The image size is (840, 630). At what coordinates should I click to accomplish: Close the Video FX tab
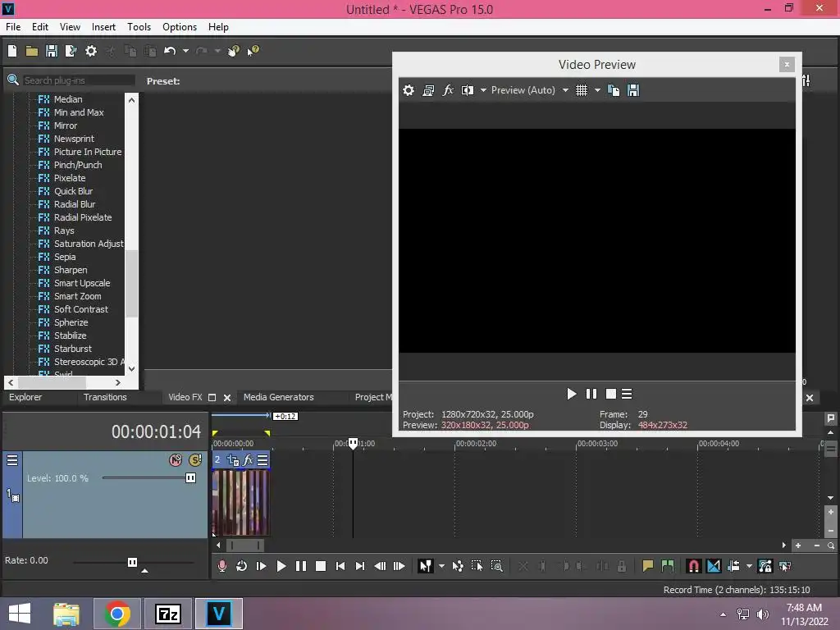click(x=227, y=398)
